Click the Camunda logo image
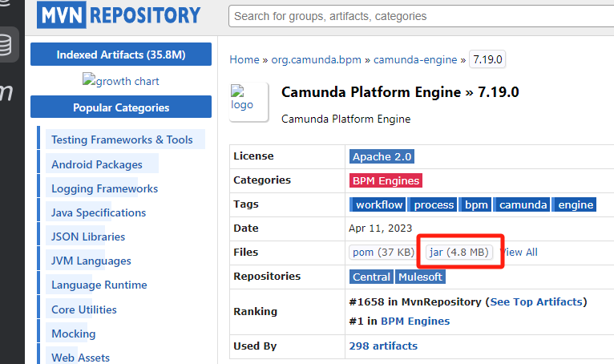 (x=241, y=98)
